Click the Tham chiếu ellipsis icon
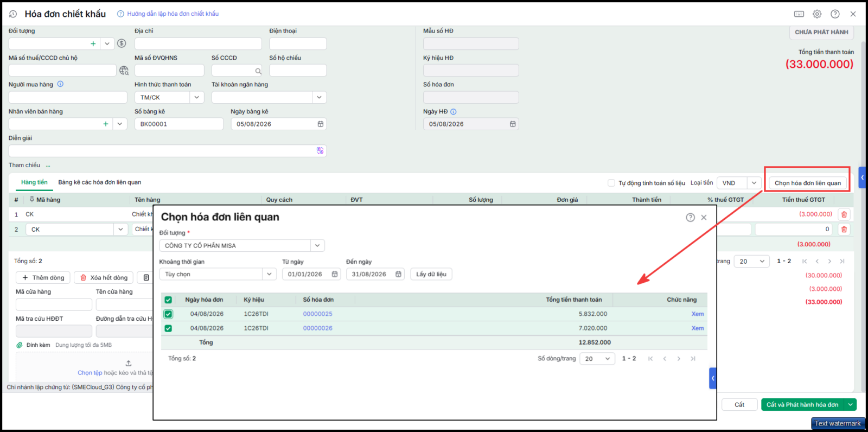 (48, 166)
